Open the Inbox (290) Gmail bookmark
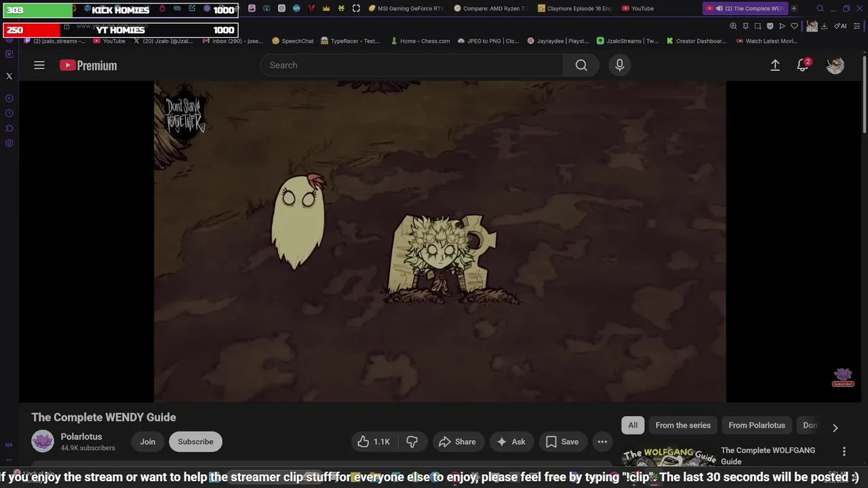The image size is (868, 488). point(233,41)
